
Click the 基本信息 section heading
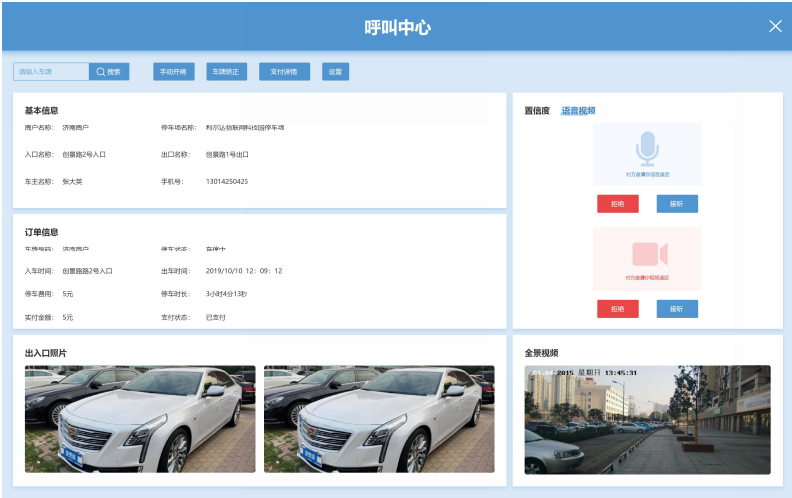(41, 111)
